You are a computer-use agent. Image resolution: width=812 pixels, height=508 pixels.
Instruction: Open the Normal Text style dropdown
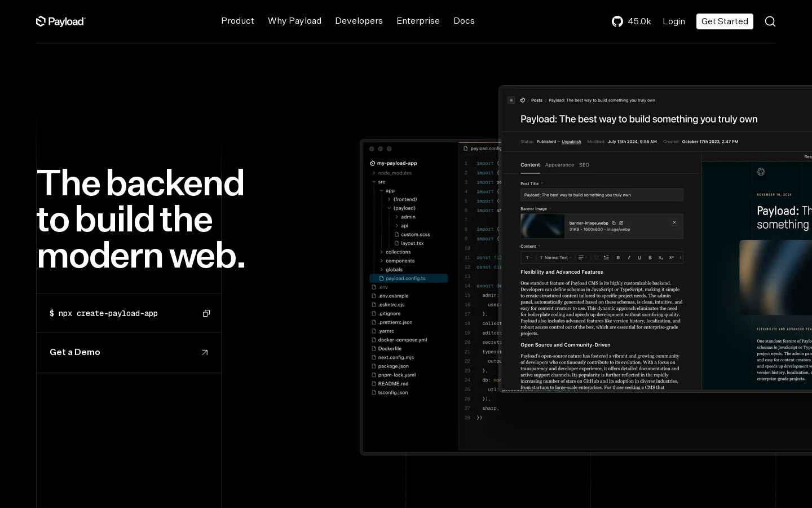[556, 257]
